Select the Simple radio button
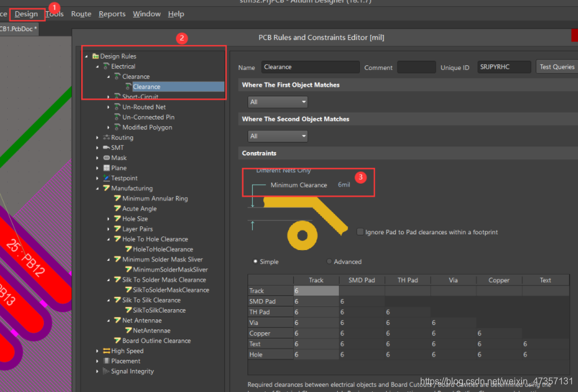 pyautogui.click(x=255, y=261)
